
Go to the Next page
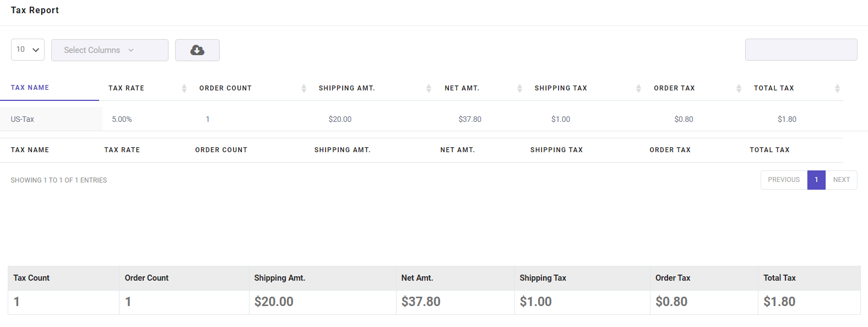pyautogui.click(x=841, y=180)
